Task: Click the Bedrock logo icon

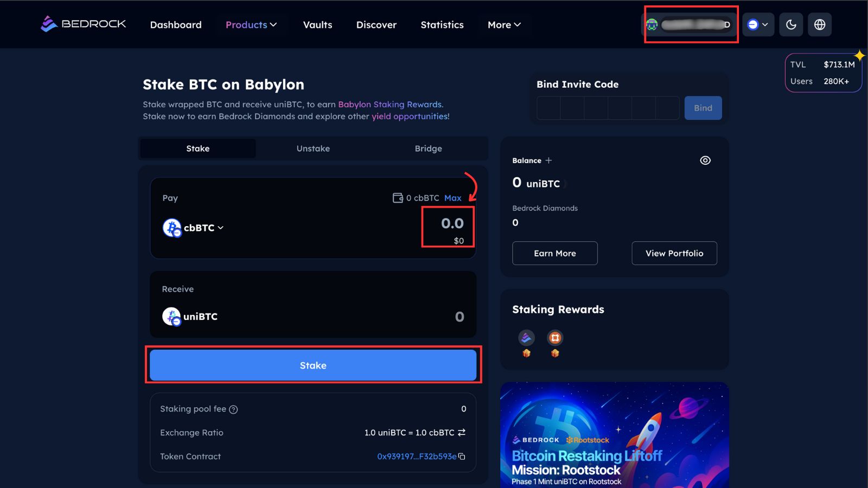Action: [x=49, y=24]
